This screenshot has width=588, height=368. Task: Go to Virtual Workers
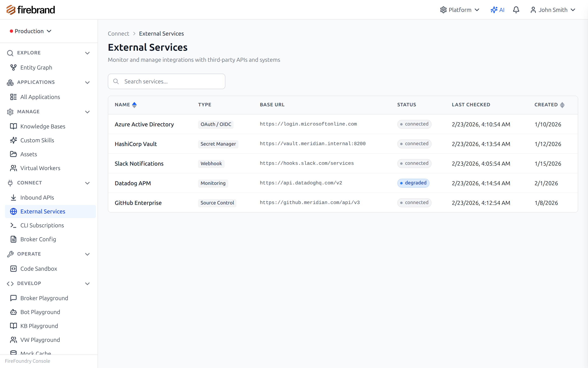[x=50, y=168]
